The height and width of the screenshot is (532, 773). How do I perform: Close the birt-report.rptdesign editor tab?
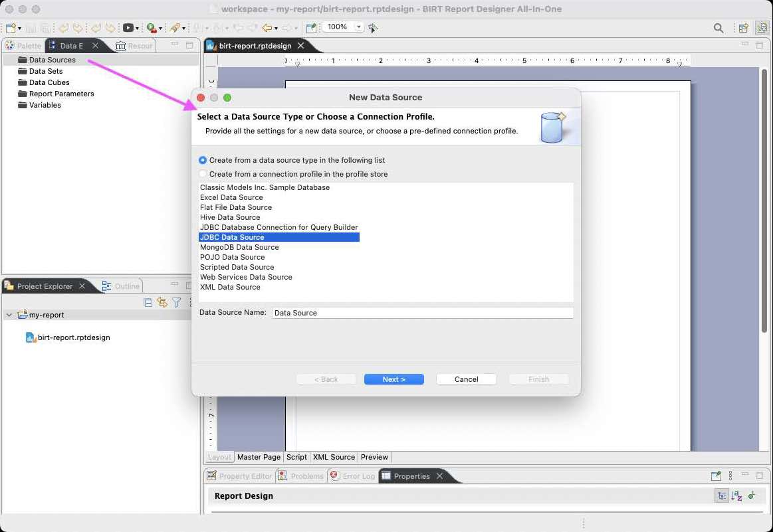click(x=300, y=45)
